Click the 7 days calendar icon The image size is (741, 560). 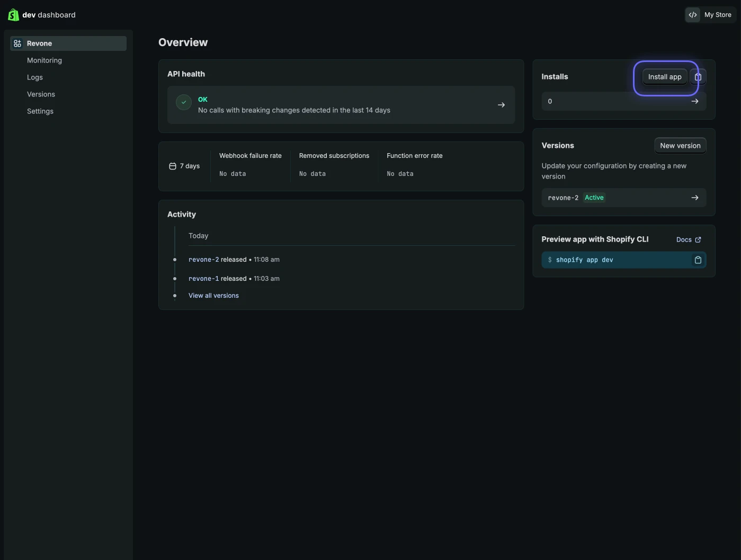(172, 166)
